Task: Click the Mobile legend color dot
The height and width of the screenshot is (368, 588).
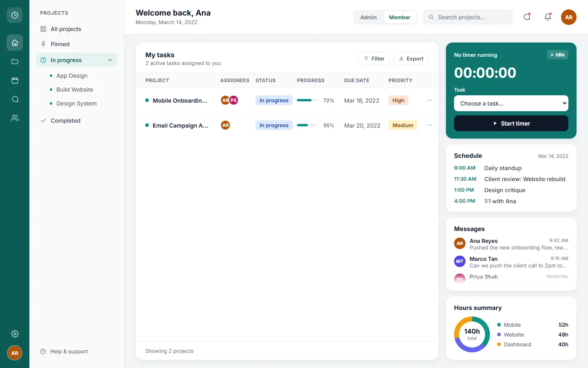Action: (x=499, y=325)
